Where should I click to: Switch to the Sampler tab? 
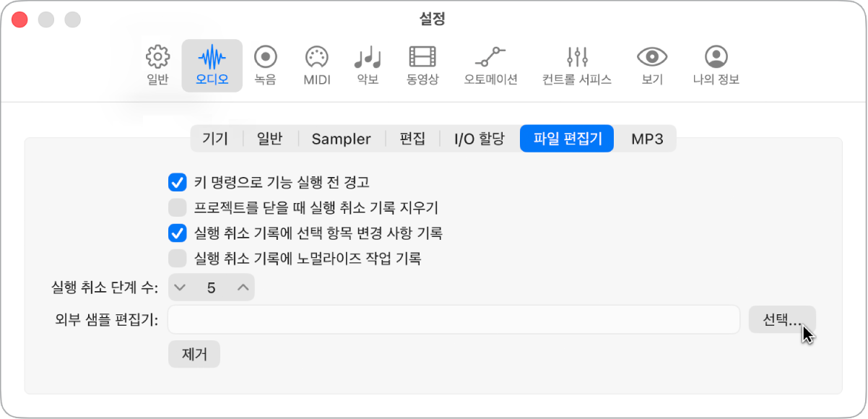[341, 139]
